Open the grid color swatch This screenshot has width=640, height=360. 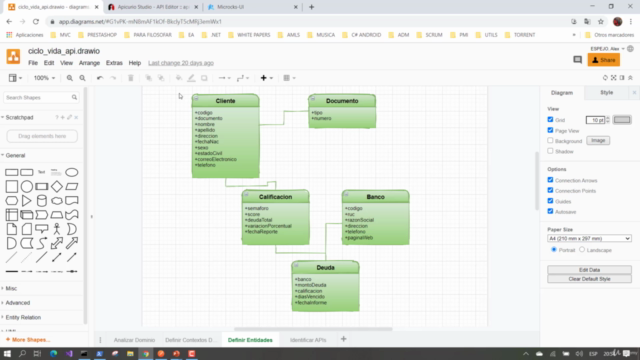(x=622, y=120)
